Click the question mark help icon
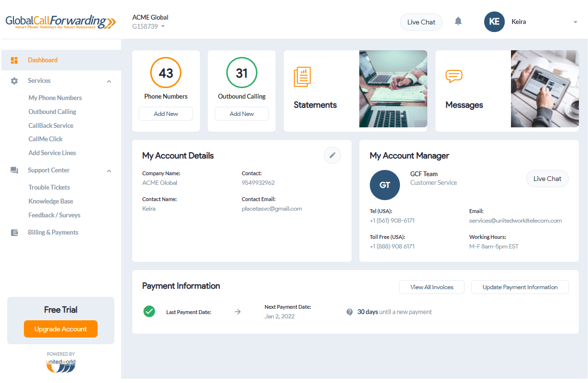 click(x=350, y=312)
